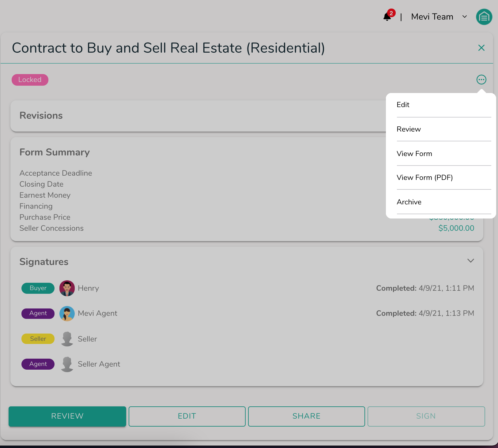This screenshot has height=448, width=498.
Task: Choose Edit from the options menu
Action: tap(444, 105)
